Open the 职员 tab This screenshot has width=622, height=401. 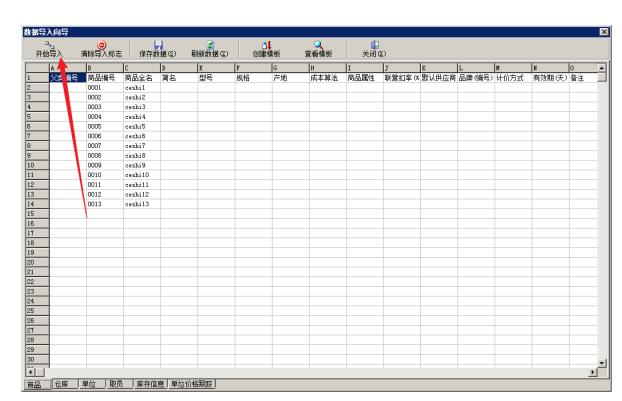tap(119, 384)
